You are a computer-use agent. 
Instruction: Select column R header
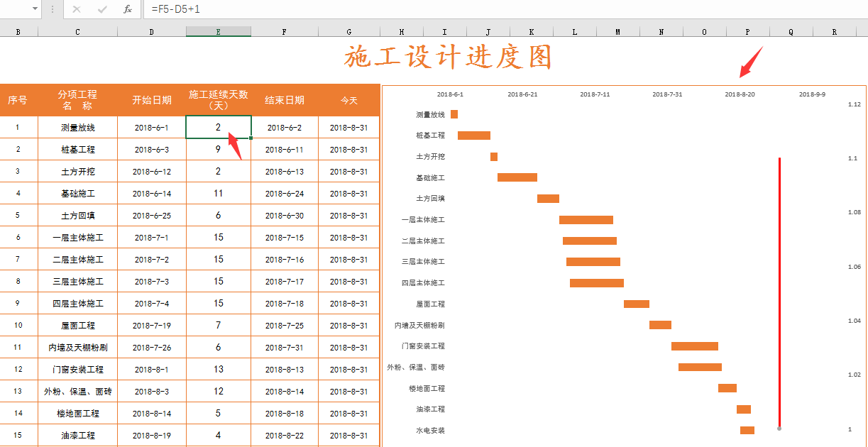click(835, 32)
